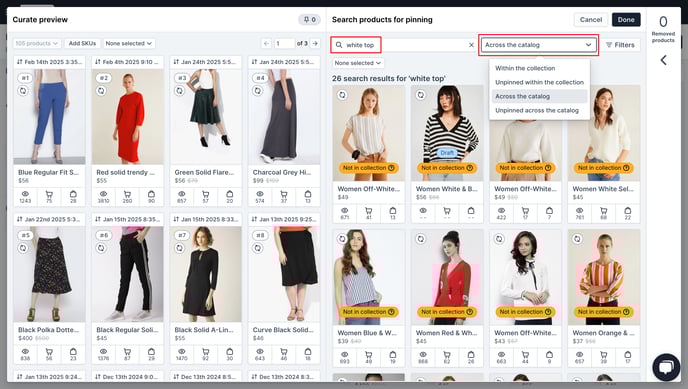Collapse the removed products side panel arrow
The height and width of the screenshot is (389, 688).
coord(663,60)
